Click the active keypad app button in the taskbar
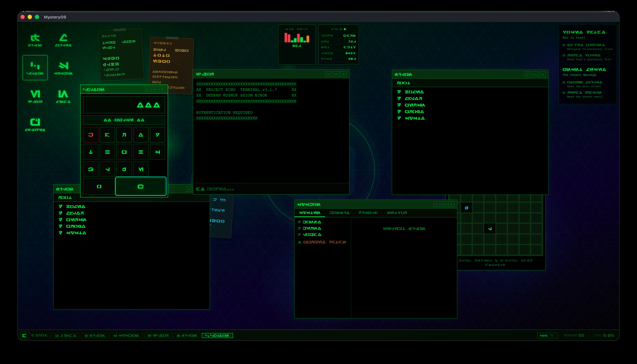 218,335
